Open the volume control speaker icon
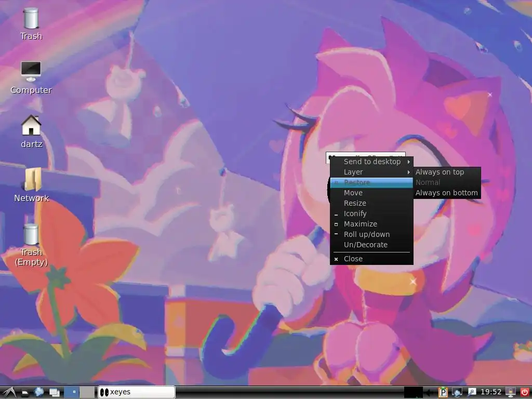Viewport: 532px width, 399px height. (x=430, y=393)
